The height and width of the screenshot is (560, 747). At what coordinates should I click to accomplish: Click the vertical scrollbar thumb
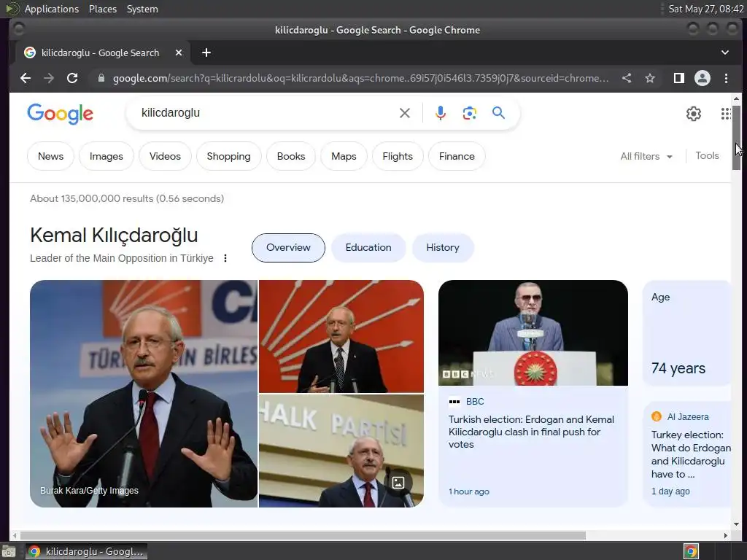(737, 137)
